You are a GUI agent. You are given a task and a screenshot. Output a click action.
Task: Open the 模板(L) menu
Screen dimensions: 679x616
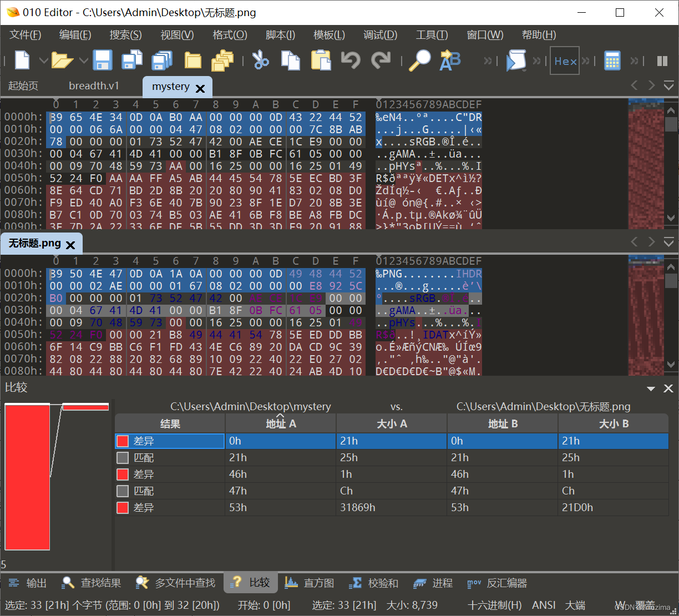[329, 35]
